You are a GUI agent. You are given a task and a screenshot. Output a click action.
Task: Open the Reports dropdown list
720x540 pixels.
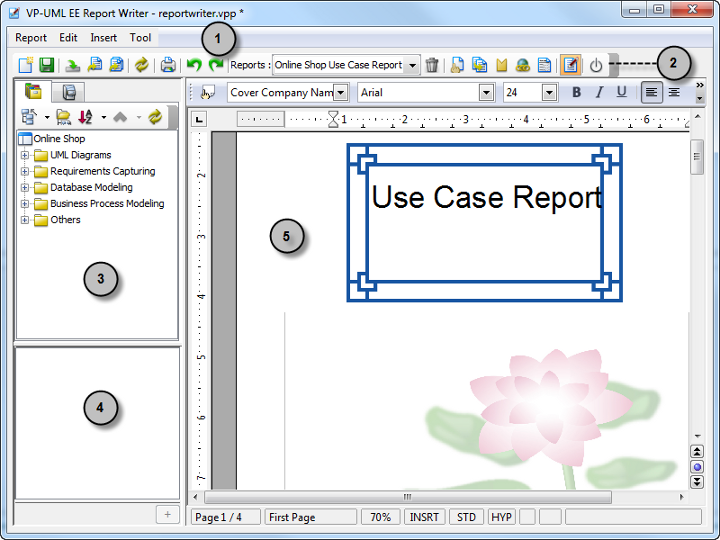(412, 65)
